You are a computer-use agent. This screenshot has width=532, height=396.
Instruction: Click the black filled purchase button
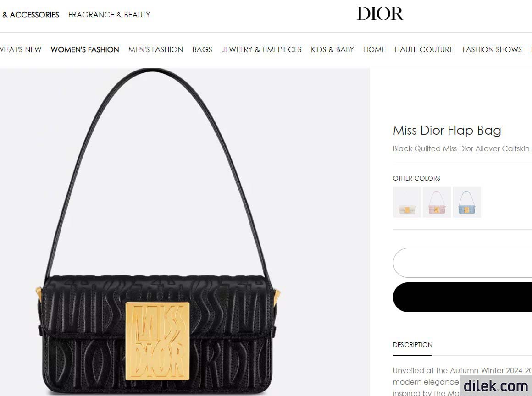click(x=462, y=297)
